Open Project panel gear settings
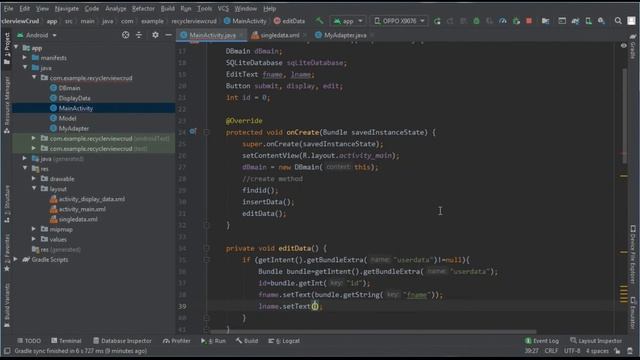The width and height of the screenshot is (640, 360). (x=155, y=35)
